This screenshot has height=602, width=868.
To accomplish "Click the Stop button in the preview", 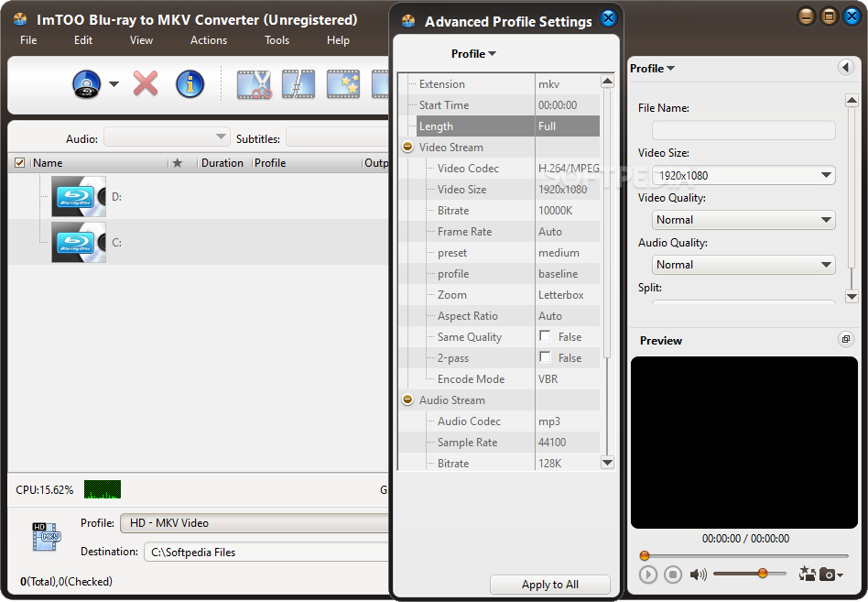I will 673,575.
